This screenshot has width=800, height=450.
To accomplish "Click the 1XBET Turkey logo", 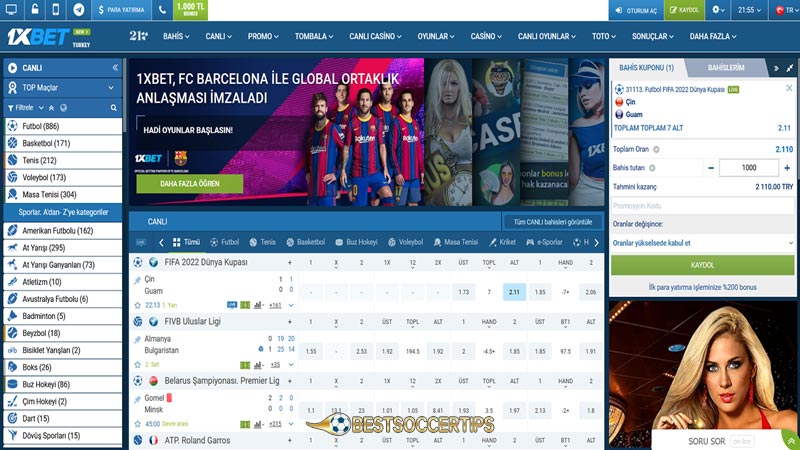I will coord(48,37).
